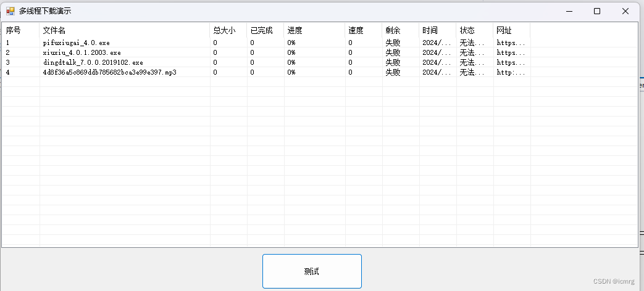
Task: Click sequence number 1 cell
Action: pyautogui.click(x=8, y=43)
